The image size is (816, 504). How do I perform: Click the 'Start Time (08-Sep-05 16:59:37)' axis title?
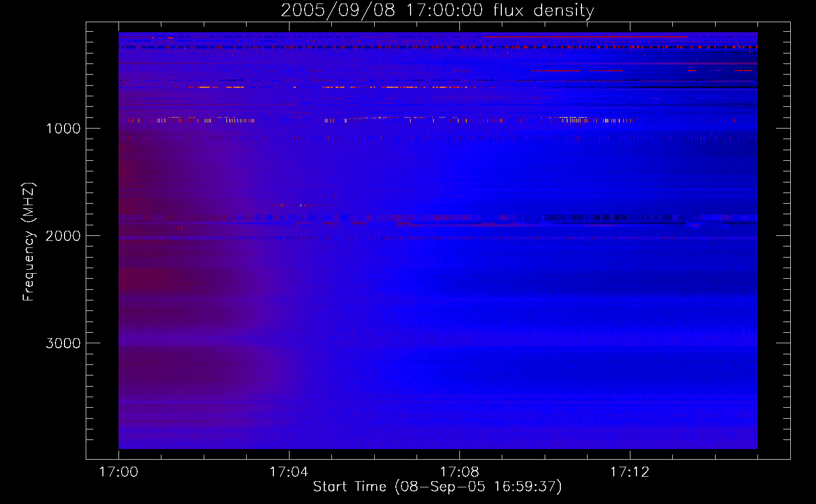tap(437, 487)
